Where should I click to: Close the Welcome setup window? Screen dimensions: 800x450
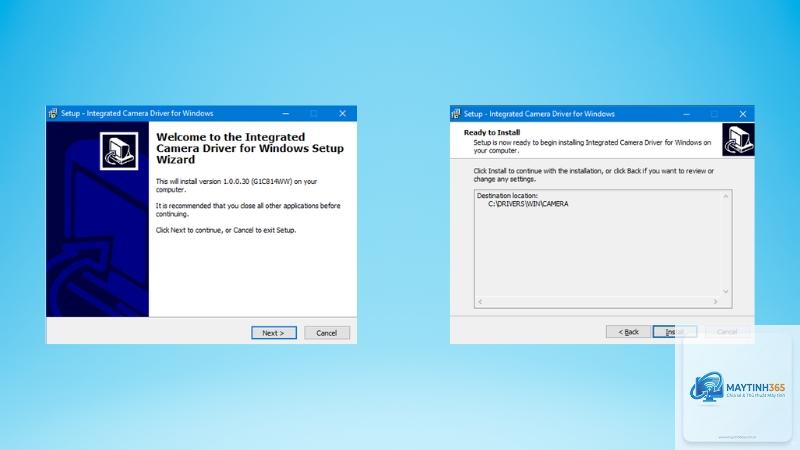point(342,113)
